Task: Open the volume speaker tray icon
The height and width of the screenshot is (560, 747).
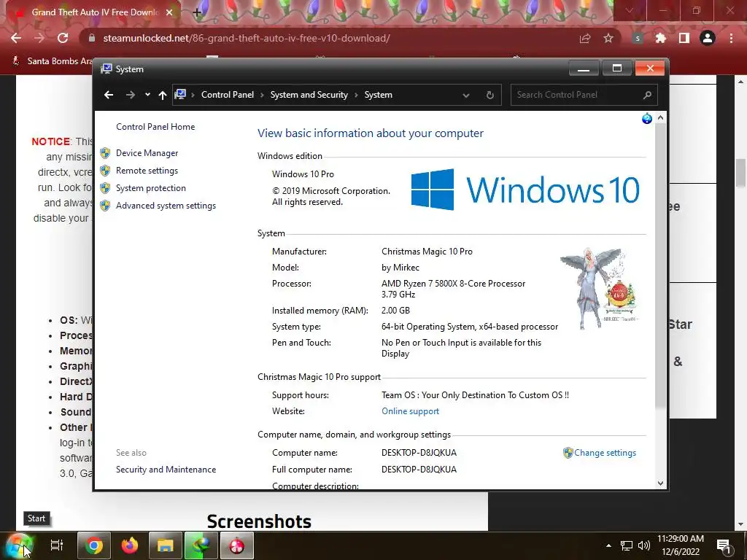Action: [x=644, y=545]
